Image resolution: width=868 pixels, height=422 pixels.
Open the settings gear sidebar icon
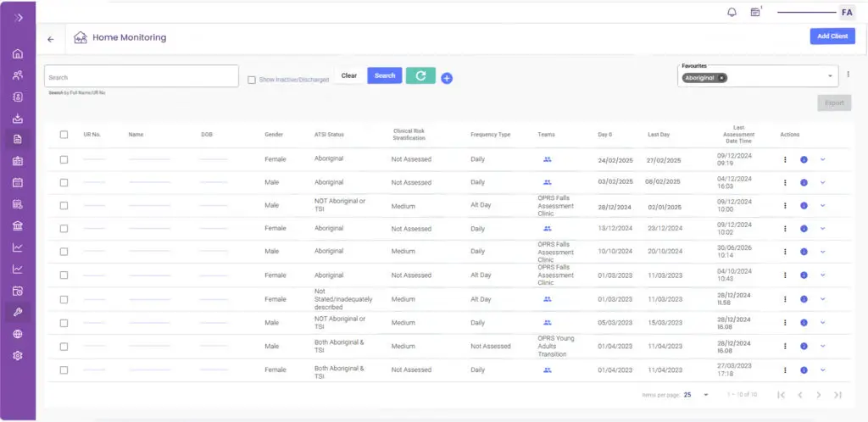pyautogui.click(x=18, y=356)
